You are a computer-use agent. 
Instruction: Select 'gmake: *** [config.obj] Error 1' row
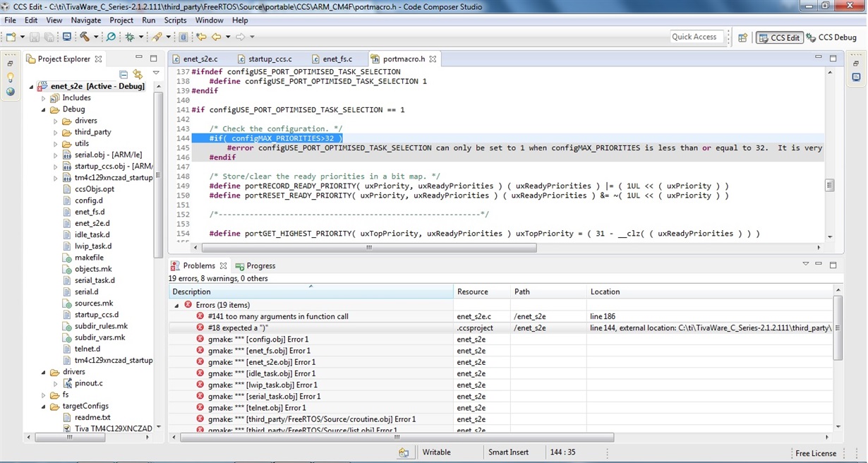click(x=258, y=339)
